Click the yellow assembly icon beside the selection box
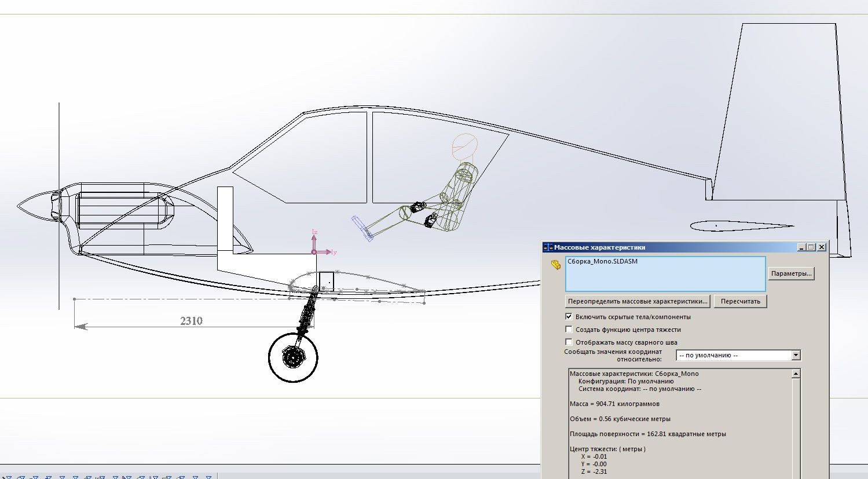 pos(556,265)
